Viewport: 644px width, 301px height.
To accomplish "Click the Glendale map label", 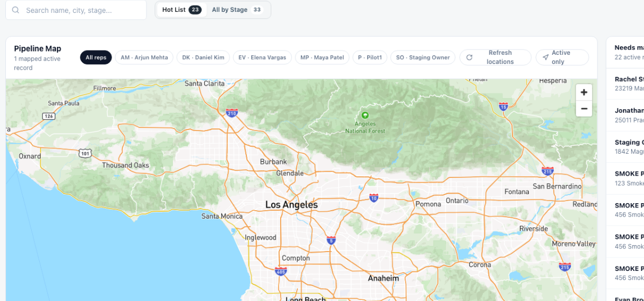I will tap(290, 173).
